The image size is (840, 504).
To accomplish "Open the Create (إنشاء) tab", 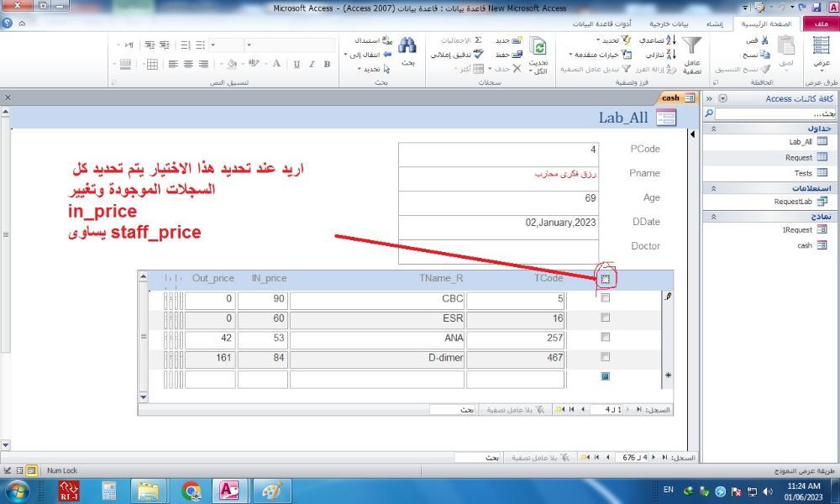I will point(715,24).
